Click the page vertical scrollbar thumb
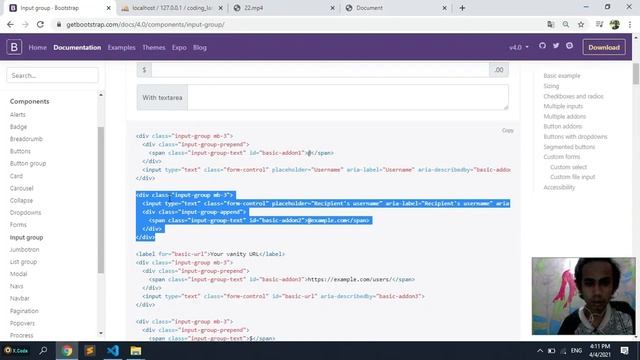 636,73
